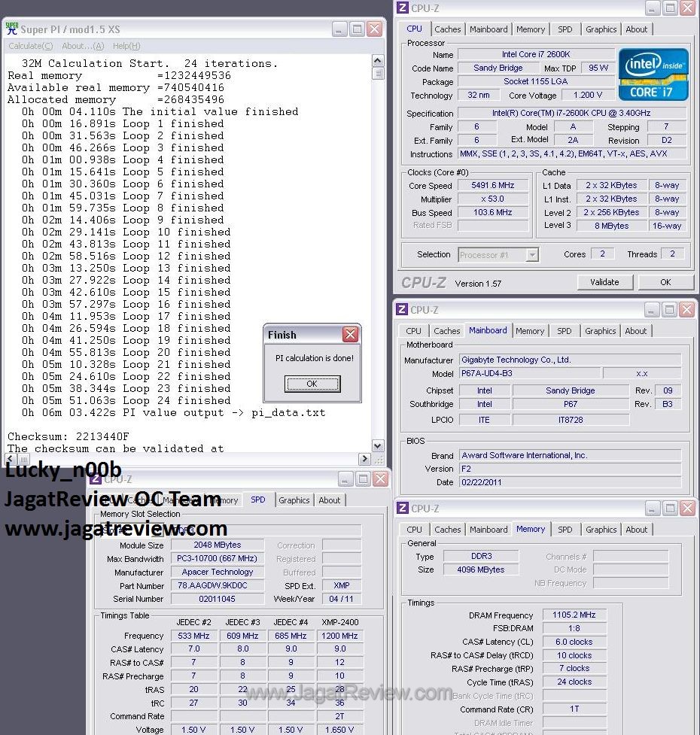Click the Bus Speed value 103.6 MHz
Screen dimensions: 700x735
pyautogui.click(x=493, y=212)
